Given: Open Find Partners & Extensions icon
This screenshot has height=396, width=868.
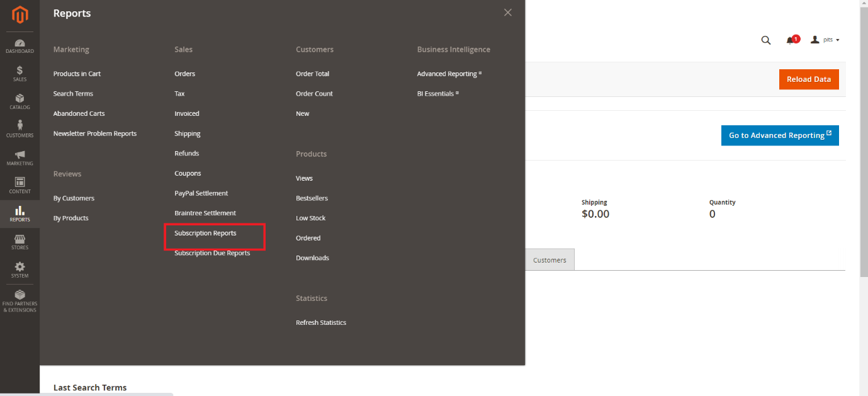Looking at the screenshot, I should [x=20, y=301].
